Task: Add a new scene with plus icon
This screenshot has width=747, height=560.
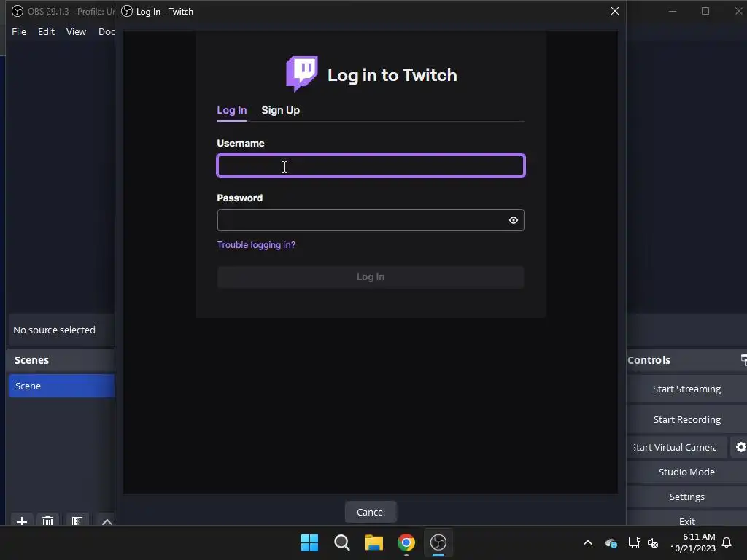Action: coord(21,521)
